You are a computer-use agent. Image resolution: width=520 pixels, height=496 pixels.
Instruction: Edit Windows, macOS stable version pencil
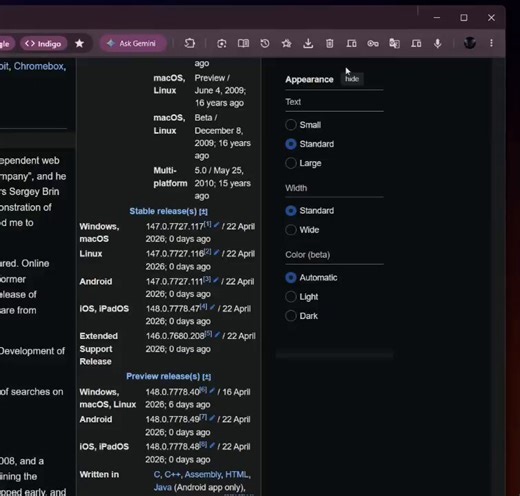point(216,225)
